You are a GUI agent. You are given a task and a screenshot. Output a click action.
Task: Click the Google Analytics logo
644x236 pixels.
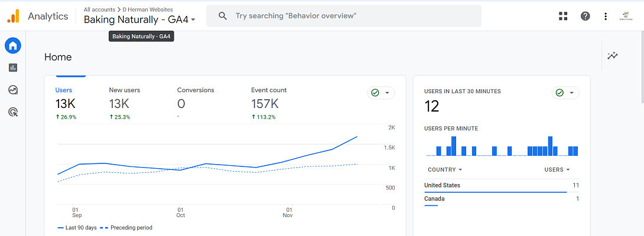(13, 16)
